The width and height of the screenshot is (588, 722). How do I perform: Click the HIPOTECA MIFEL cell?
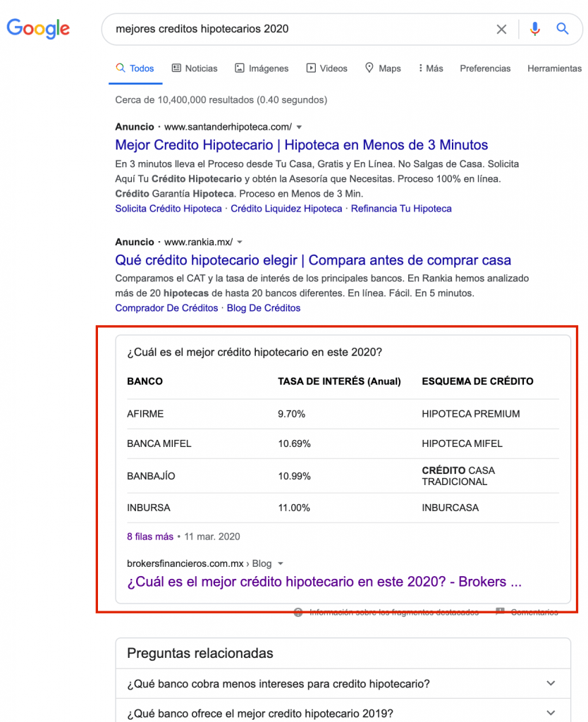462,443
